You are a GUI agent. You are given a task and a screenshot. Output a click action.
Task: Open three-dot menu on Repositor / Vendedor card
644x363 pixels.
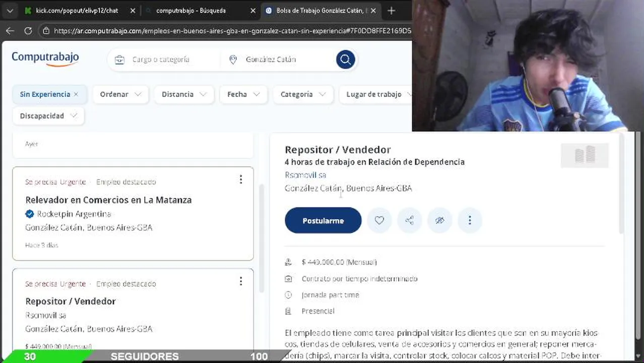[241, 281]
